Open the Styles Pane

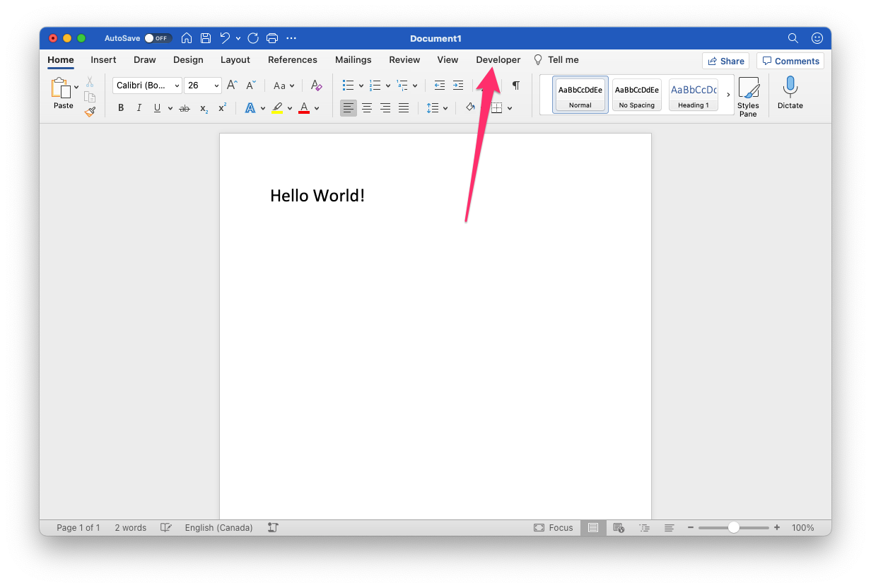coord(748,96)
